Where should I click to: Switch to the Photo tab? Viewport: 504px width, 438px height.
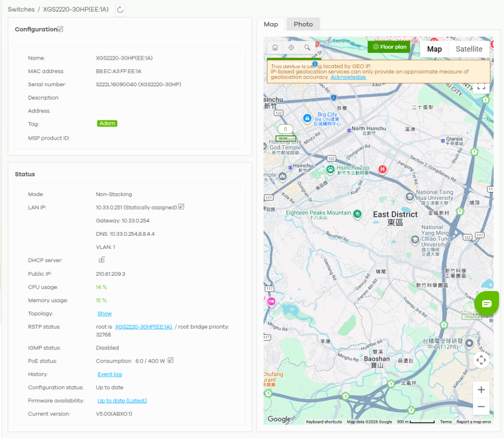click(303, 24)
